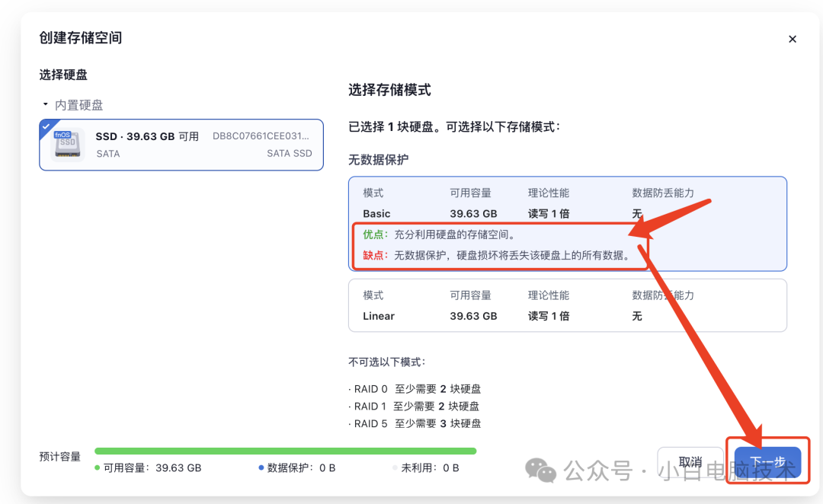Click the fnOS SSD drive icon
The width and height of the screenshot is (823, 504).
[x=66, y=145]
